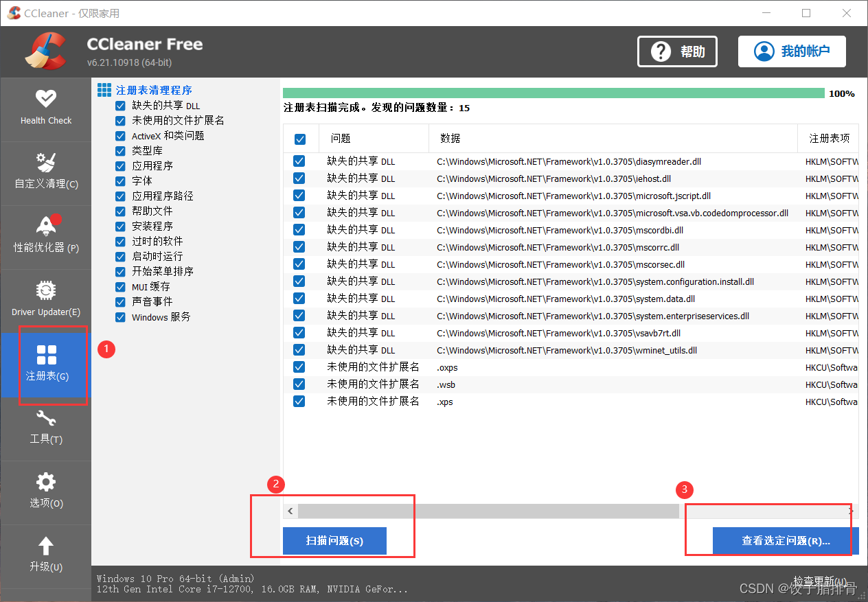
Task: Toggle 应用程序 checkbox
Action: pyautogui.click(x=120, y=166)
